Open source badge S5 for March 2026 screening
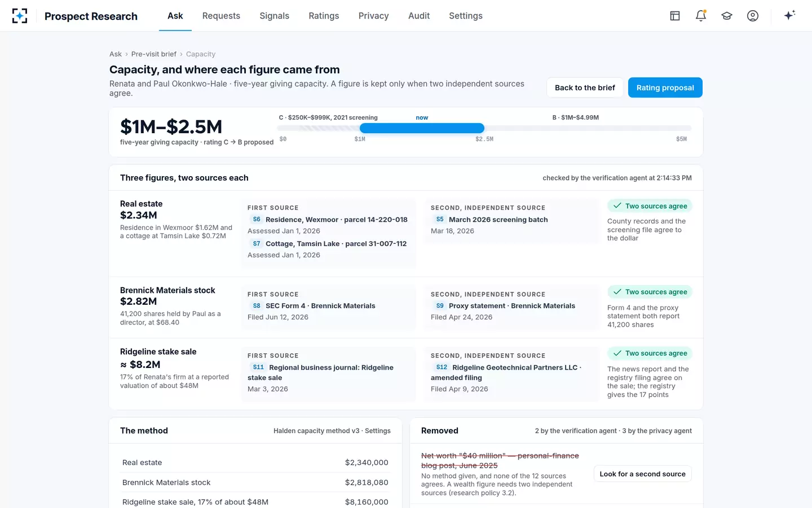This screenshot has height=508, width=812. pos(440,220)
